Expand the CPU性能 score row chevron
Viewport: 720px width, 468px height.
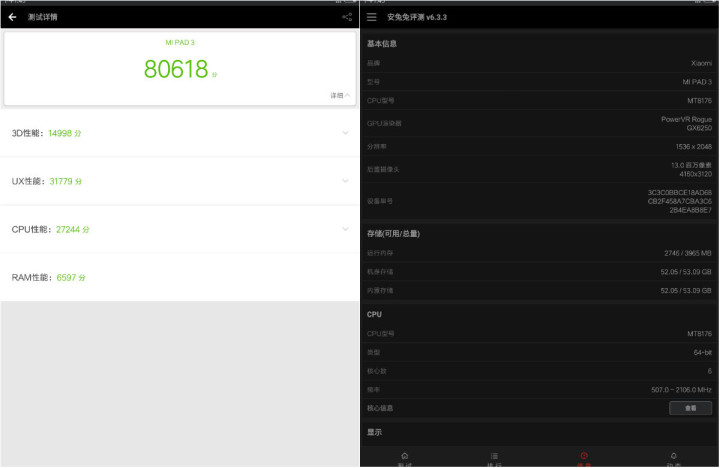coord(345,229)
